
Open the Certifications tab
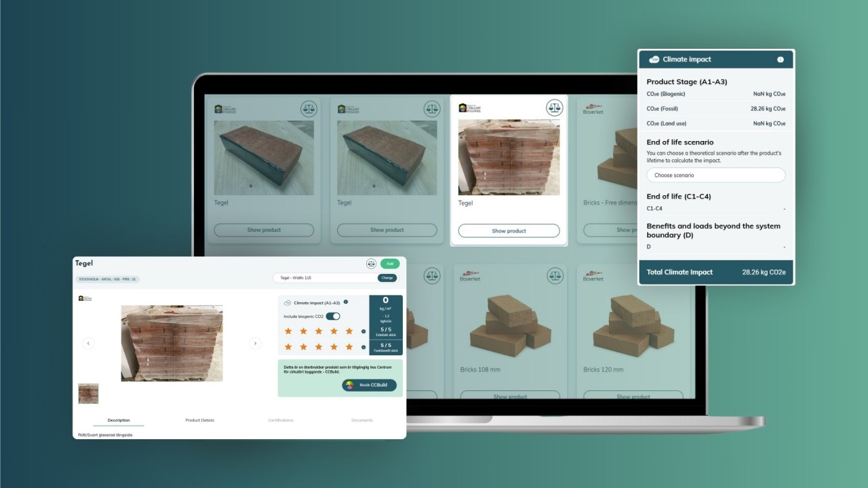[x=281, y=420]
